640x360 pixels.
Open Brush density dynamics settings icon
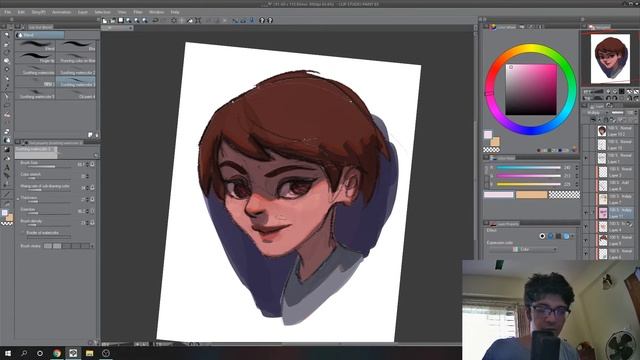[x=93, y=222]
